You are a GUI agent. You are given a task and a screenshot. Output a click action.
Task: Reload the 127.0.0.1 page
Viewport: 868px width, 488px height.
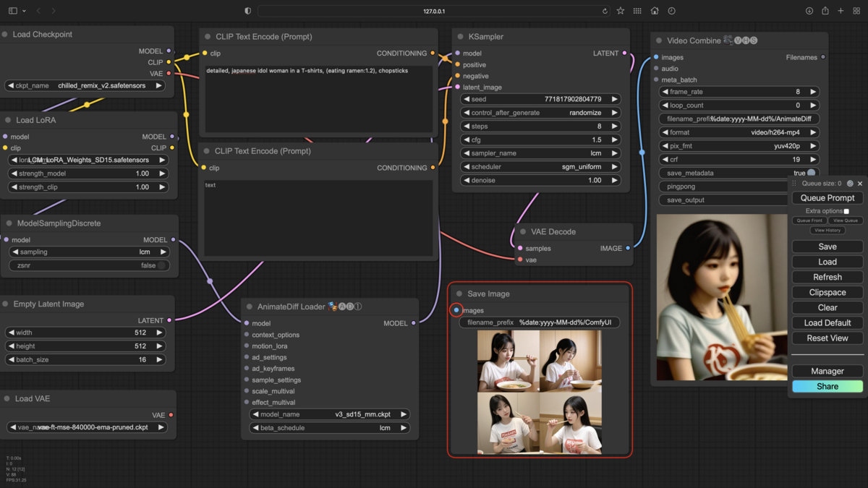(x=605, y=11)
